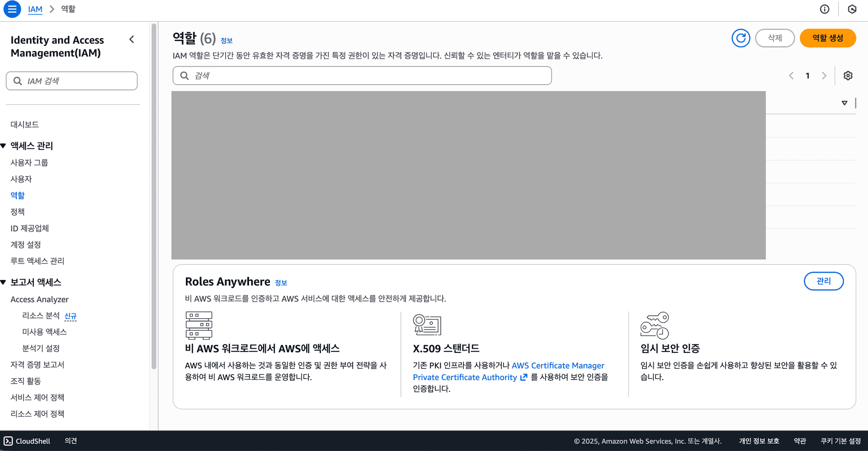This screenshot has width=868, height=451.
Task: Select 정책 in the sidebar navigation
Action: [x=17, y=211]
